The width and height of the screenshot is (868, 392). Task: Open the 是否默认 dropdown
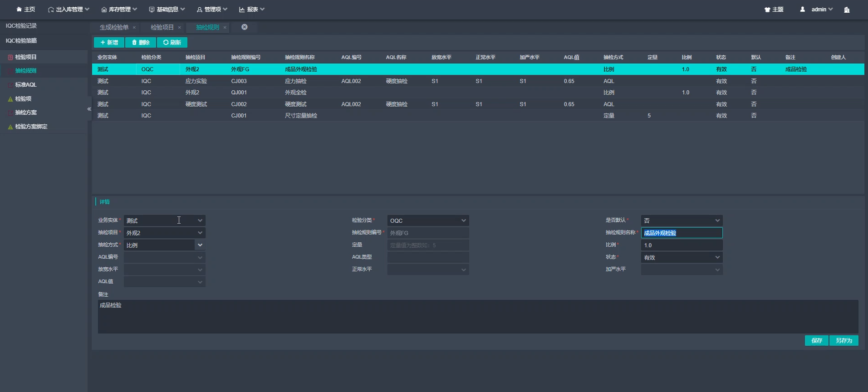[682, 220]
